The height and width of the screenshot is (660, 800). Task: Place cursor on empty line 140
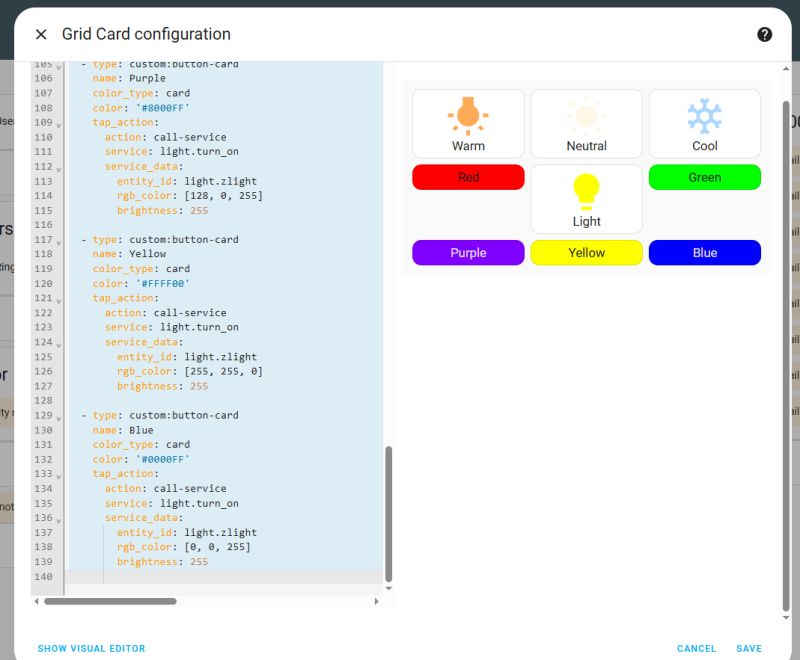(224, 576)
